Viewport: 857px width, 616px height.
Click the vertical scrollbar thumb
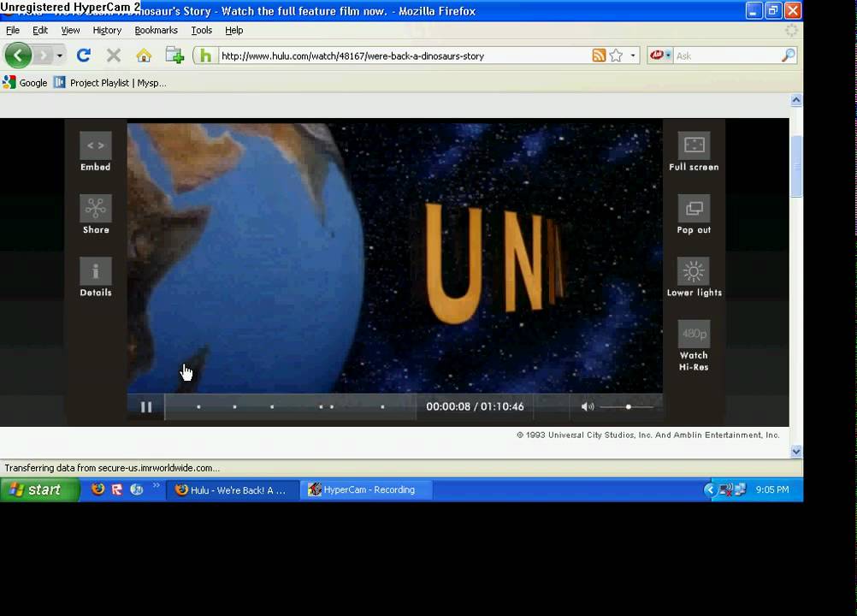[796, 166]
